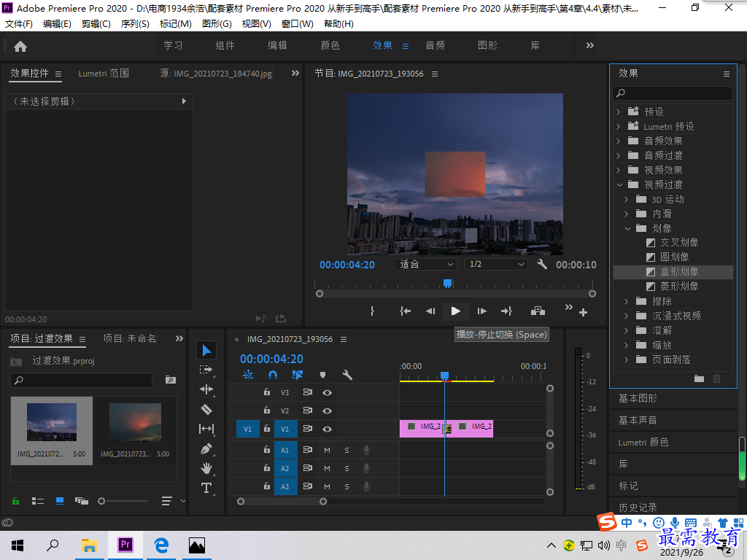
Task: Show more workspaces with double chevron
Action: (589, 46)
